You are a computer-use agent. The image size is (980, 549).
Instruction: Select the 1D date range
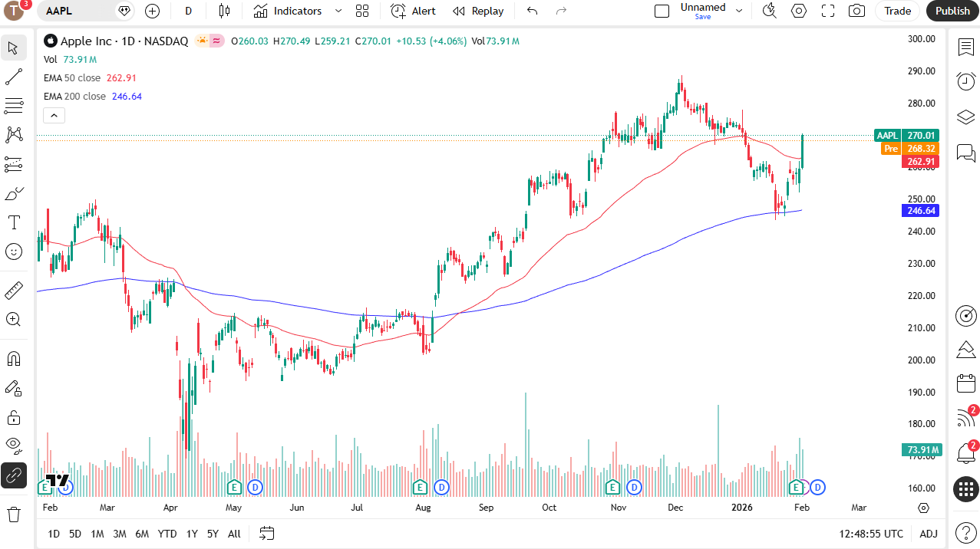tap(54, 534)
